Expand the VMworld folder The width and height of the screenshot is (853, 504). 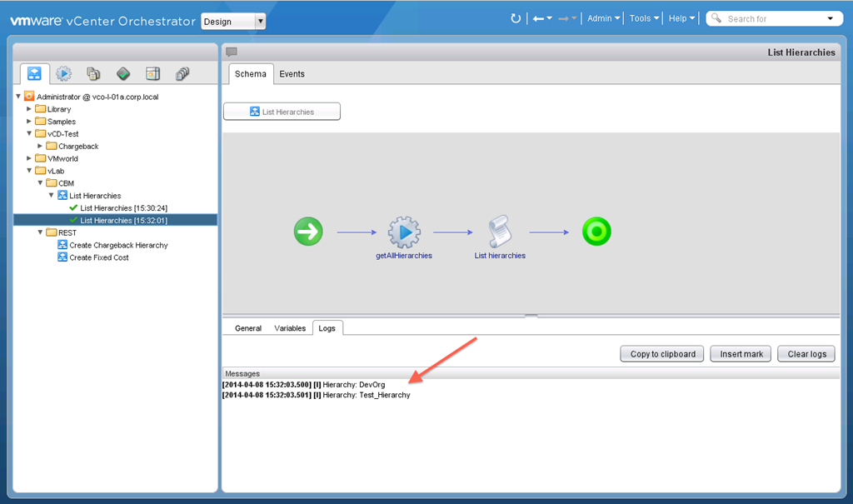(x=29, y=158)
